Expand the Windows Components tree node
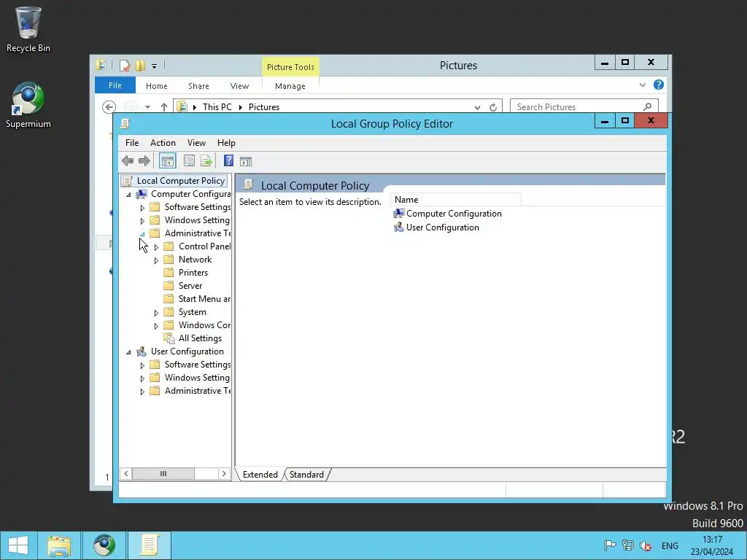The width and height of the screenshot is (747, 560). click(x=156, y=326)
